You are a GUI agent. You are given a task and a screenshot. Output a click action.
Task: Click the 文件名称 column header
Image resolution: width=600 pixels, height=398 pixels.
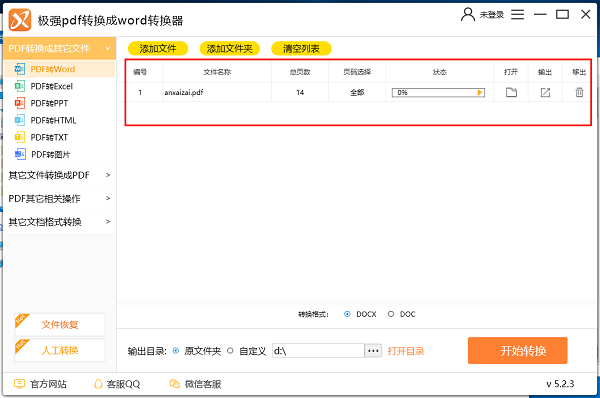pyautogui.click(x=217, y=72)
